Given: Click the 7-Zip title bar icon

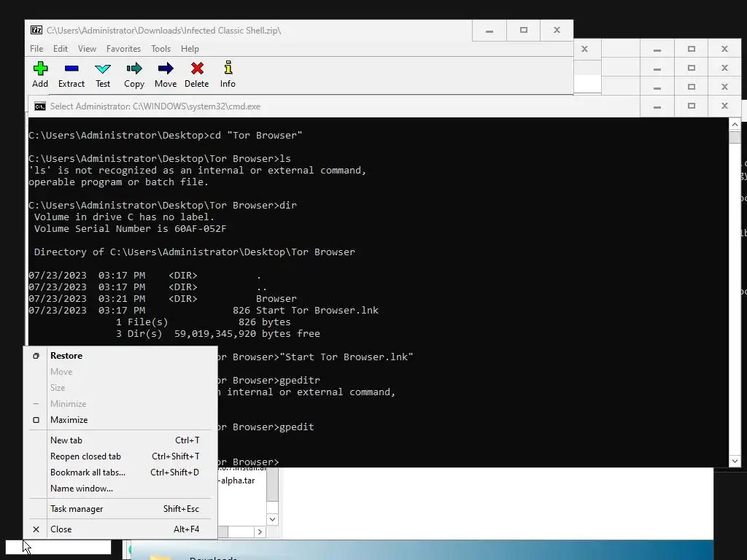Looking at the screenshot, I should [x=36, y=30].
